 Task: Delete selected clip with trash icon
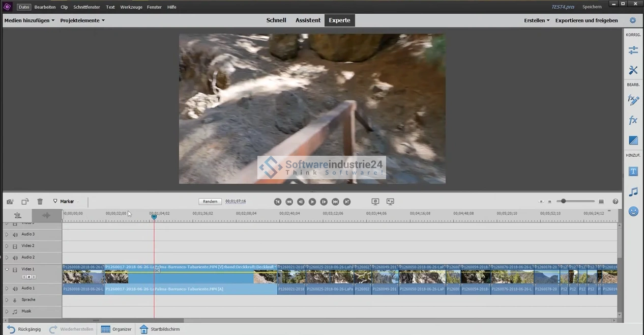pyautogui.click(x=40, y=202)
